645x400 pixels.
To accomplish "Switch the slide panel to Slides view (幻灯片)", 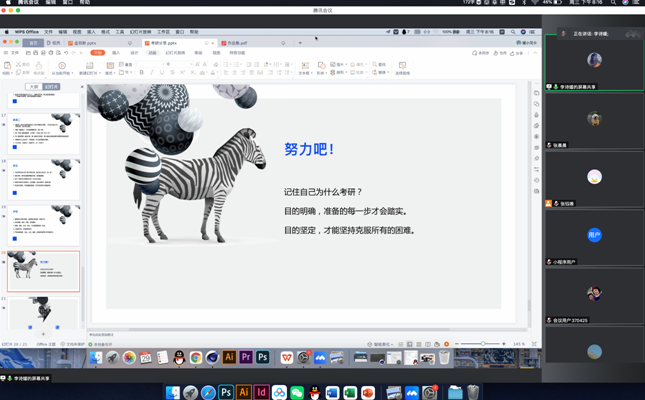I will [51, 87].
